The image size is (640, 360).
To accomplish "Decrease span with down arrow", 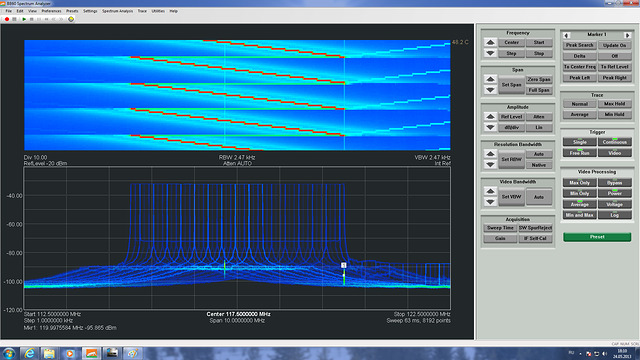I will click(491, 90).
